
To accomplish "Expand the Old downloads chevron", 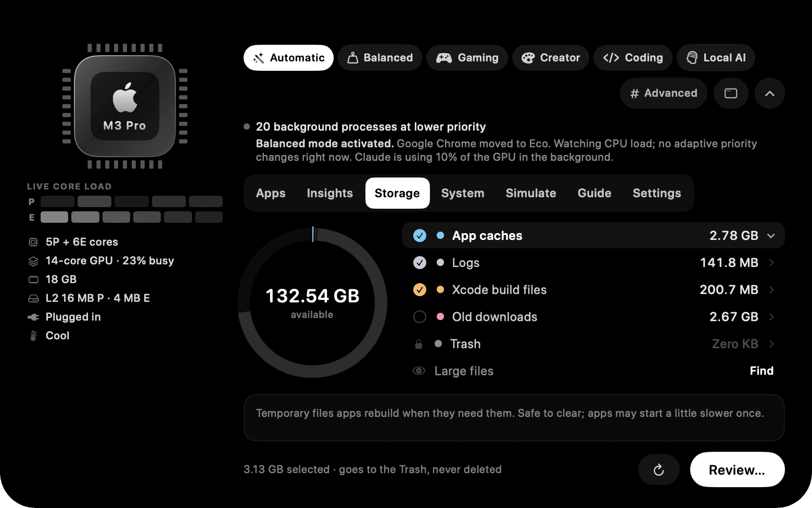I will 771,317.
